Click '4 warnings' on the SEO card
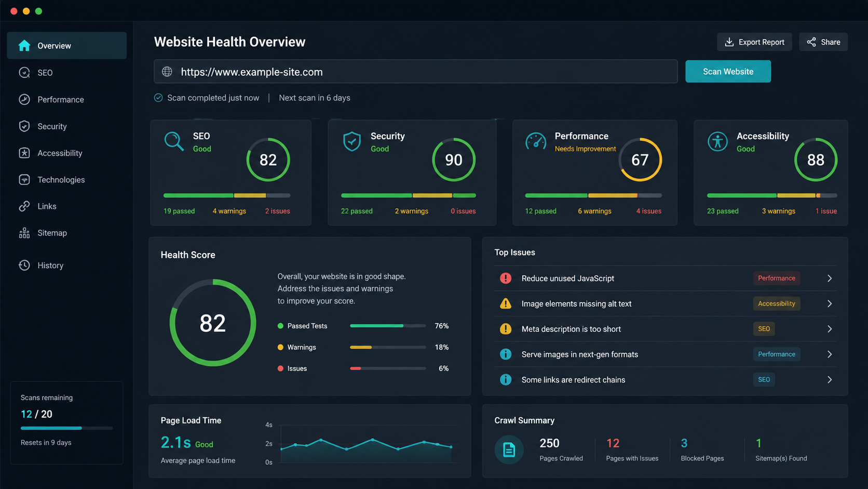Viewport: 868px width, 489px height. point(229,211)
